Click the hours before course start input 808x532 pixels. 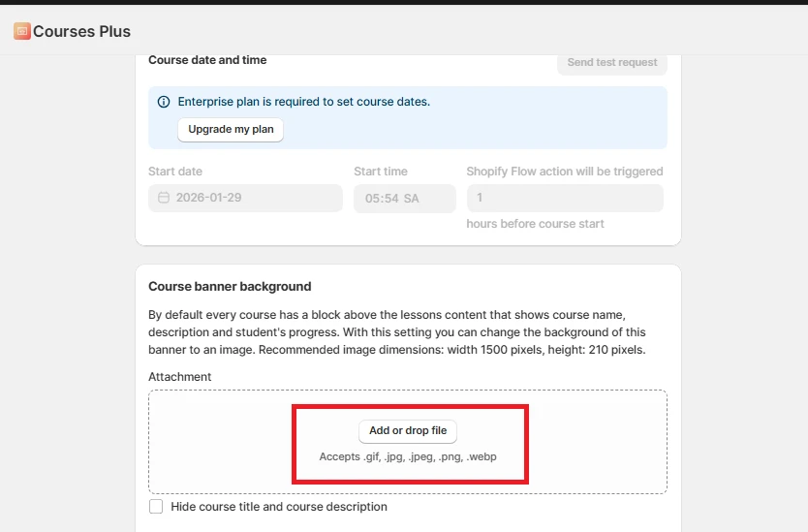(565, 199)
